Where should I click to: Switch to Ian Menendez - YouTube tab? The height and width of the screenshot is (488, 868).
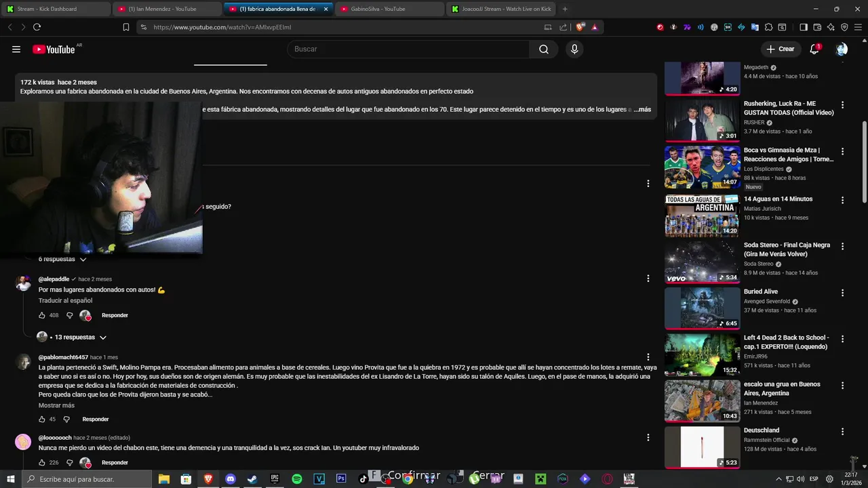tap(166, 9)
